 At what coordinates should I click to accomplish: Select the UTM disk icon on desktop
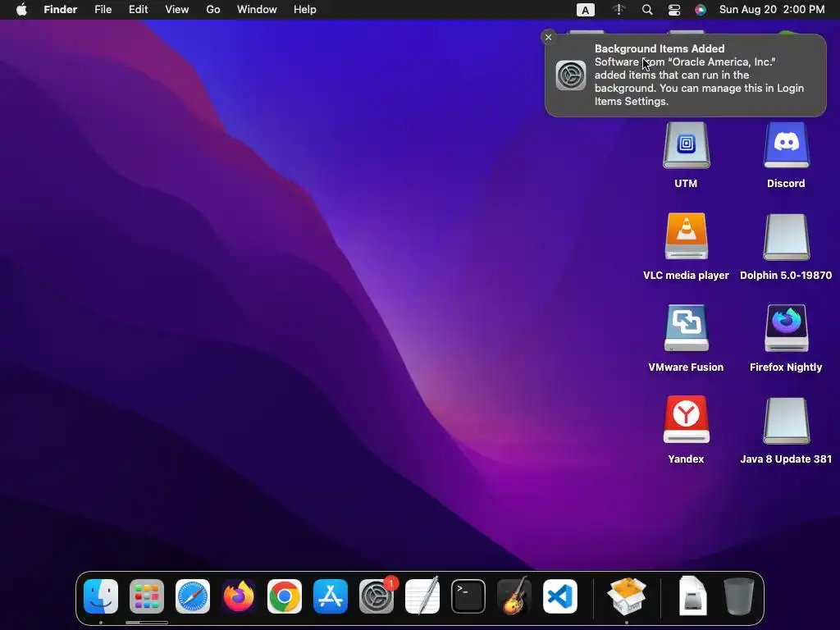687,146
